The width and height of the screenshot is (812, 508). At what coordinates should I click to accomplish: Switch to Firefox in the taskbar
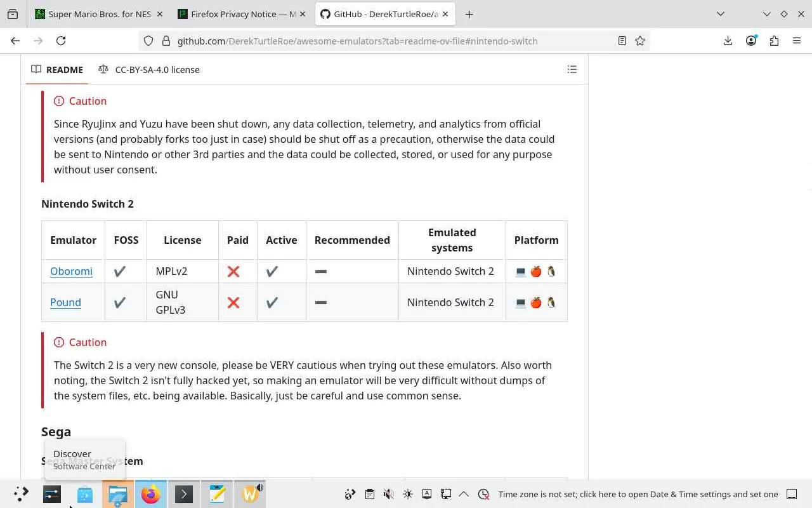pos(151,494)
